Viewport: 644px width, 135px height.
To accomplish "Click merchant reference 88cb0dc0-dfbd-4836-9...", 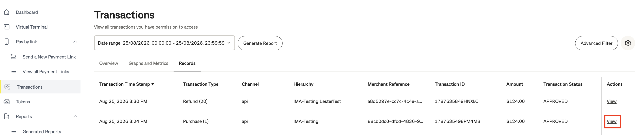I will tap(395, 121).
